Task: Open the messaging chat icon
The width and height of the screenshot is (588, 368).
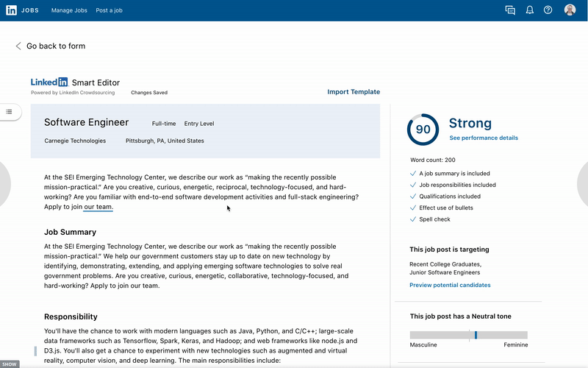Action: 510,10
